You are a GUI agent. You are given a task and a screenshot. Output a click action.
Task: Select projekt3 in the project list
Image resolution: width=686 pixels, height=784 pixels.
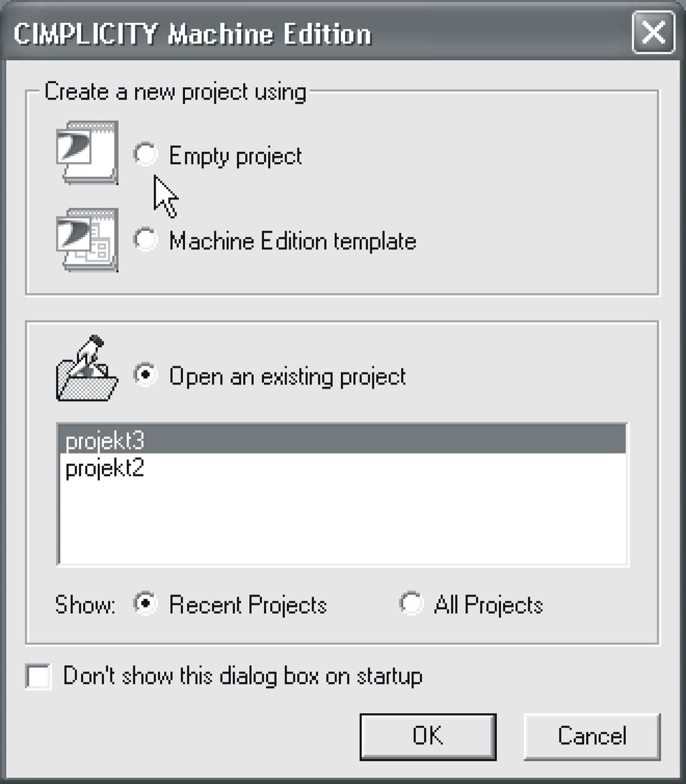point(343,440)
